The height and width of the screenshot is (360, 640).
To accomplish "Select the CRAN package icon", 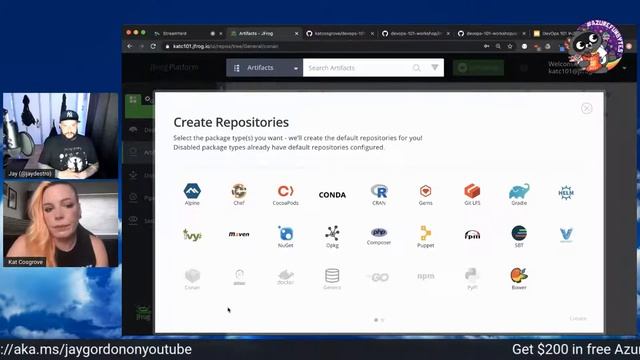I will 379,194.
